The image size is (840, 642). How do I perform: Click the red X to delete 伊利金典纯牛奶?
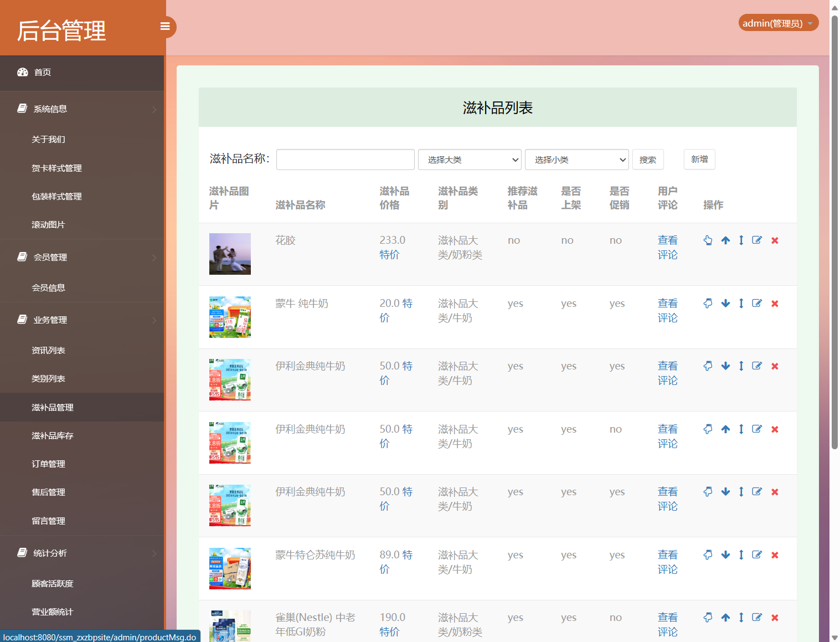(x=775, y=366)
